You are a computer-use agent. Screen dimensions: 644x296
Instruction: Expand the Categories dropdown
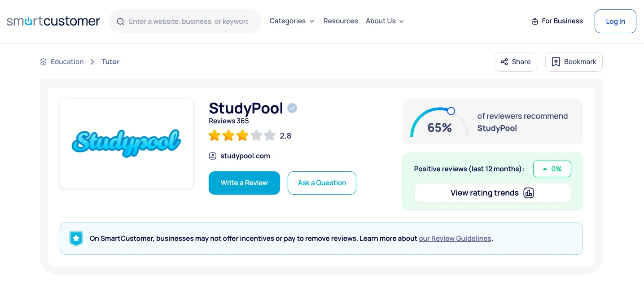(292, 21)
